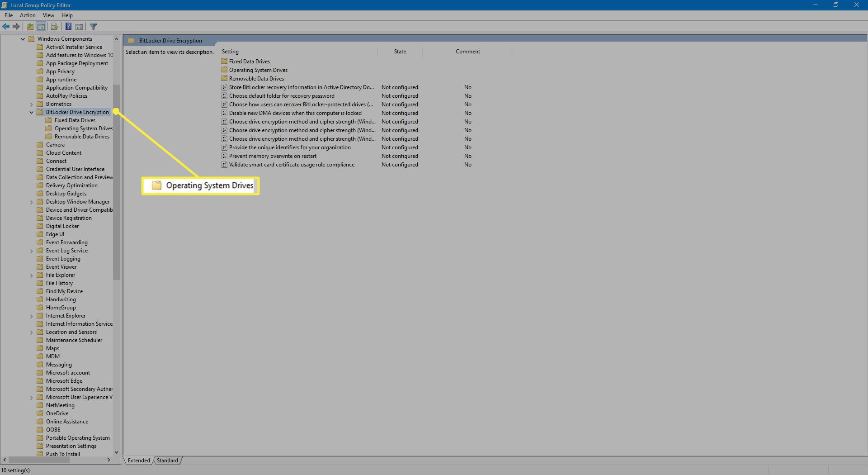Open the Help menu
The width and height of the screenshot is (868, 475).
click(x=67, y=15)
